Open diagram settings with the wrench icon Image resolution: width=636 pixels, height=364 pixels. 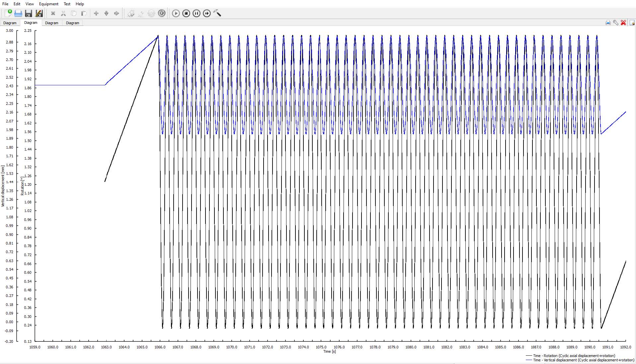point(616,23)
